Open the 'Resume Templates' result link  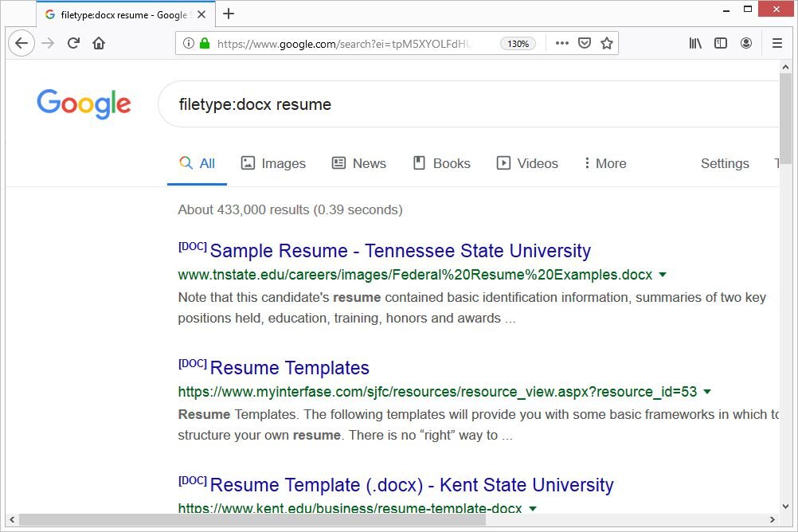click(x=290, y=368)
